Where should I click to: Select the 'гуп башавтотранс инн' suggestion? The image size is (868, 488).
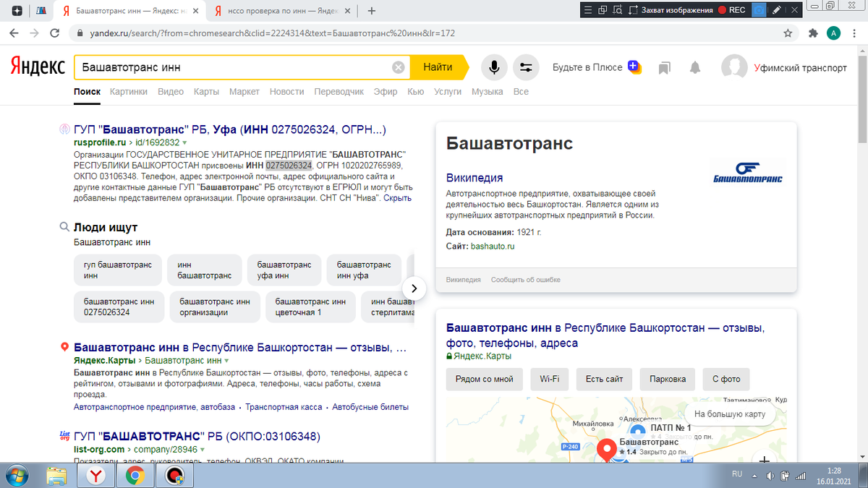tap(118, 270)
